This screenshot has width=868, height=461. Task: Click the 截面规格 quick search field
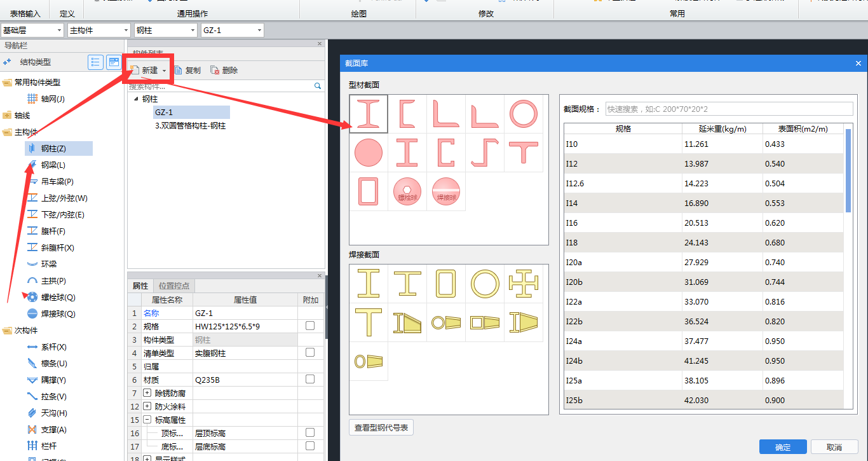729,109
